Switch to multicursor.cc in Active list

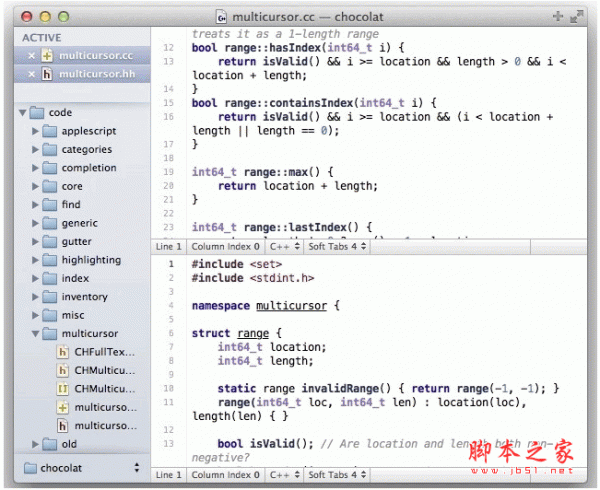coord(97,55)
